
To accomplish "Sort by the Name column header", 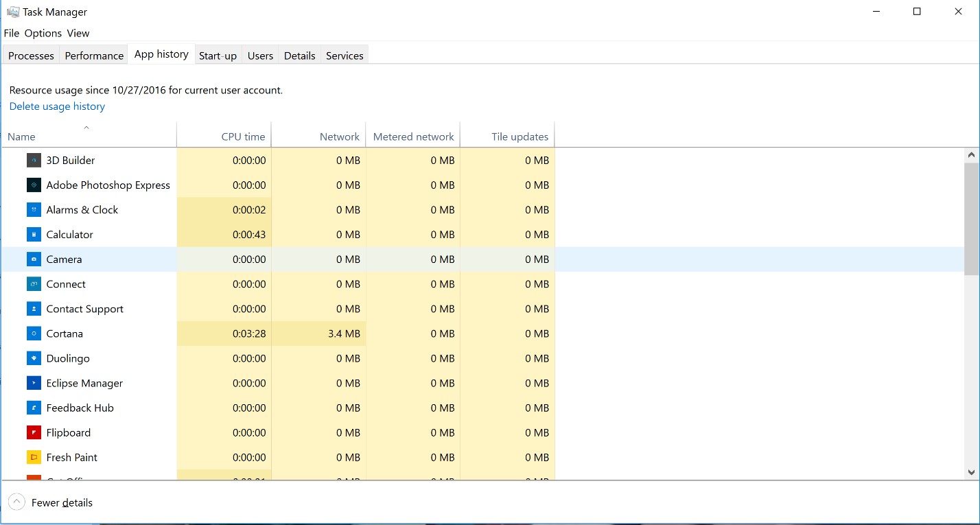I will 89,135.
